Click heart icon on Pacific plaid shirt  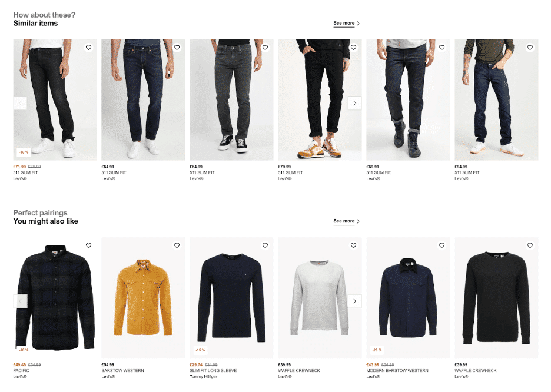coord(88,245)
